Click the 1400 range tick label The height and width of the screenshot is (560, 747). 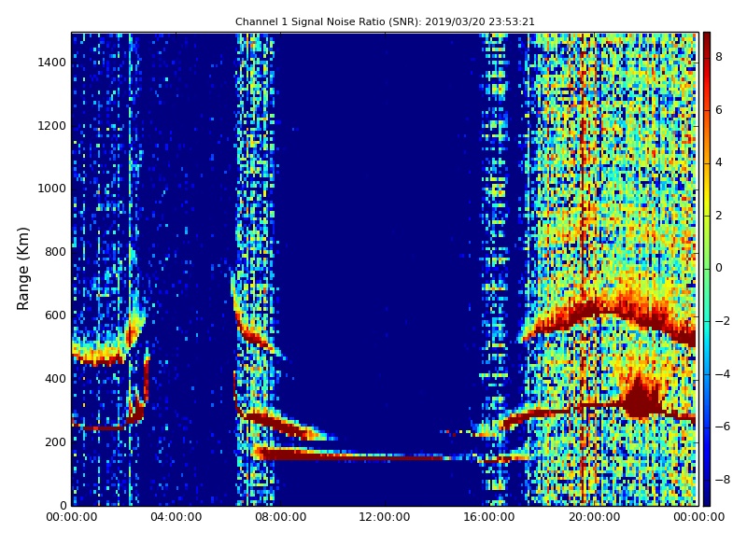tap(52, 63)
